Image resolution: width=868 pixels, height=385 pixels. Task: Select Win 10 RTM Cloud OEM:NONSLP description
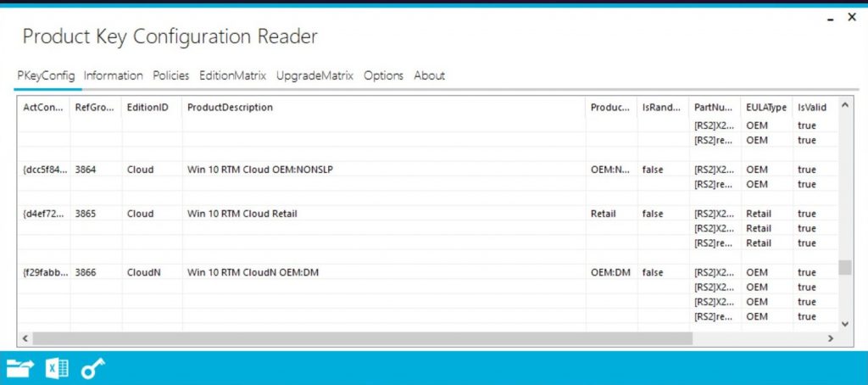click(x=384, y=170)
